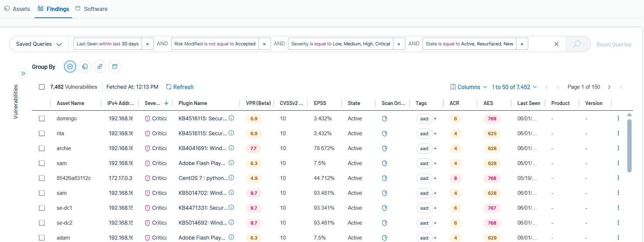644x242 pixels.
Task: Switch to the Findings tab
Action: (54, 9)
